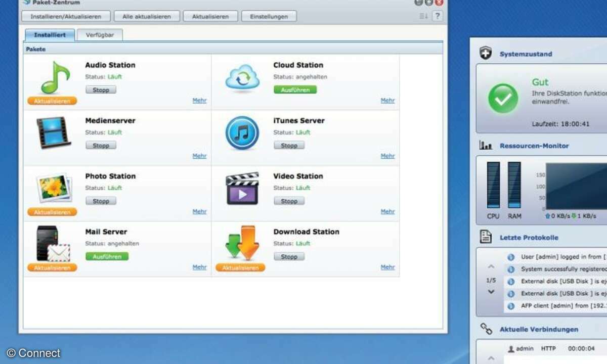This screenshot has height=364, width=607.
Task: Open the Photo Station flower icon
Action: click(x=54, y=188)
